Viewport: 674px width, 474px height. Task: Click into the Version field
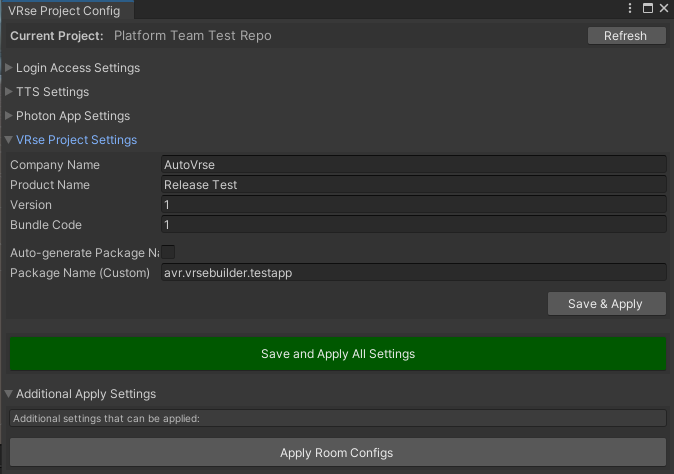point(414,205)
